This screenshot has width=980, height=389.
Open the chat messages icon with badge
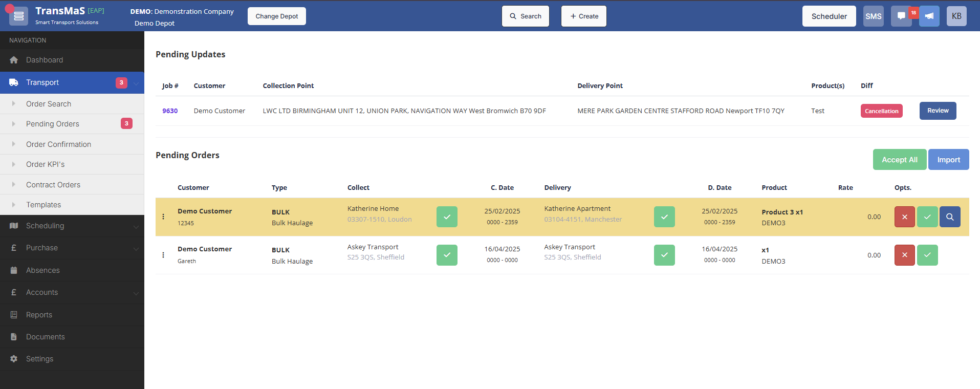point(901,16)
